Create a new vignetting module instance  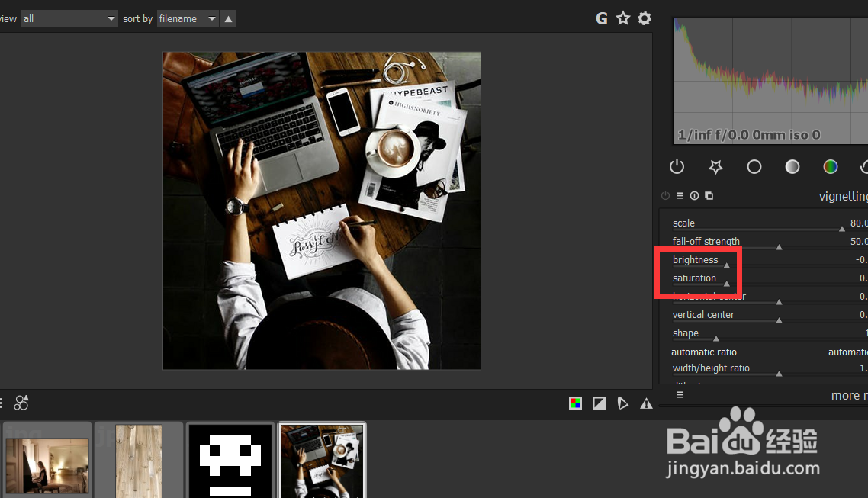(709, 195)
